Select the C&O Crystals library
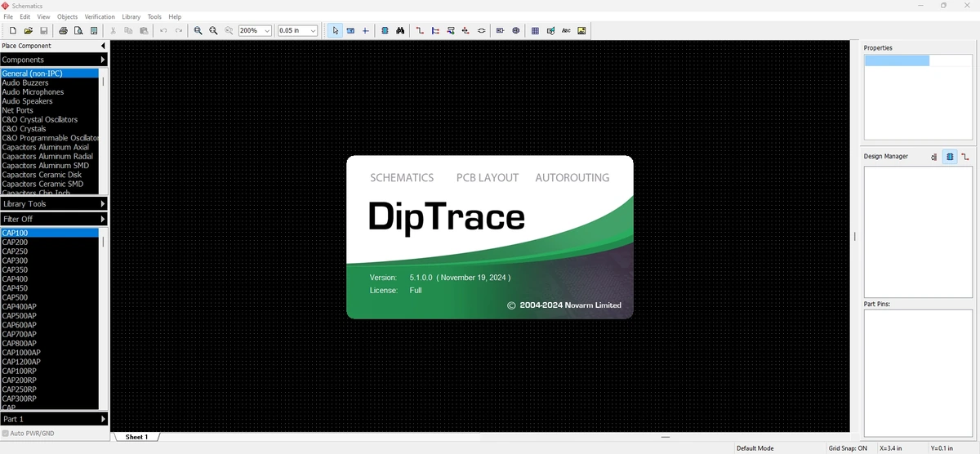 (49, 129)
